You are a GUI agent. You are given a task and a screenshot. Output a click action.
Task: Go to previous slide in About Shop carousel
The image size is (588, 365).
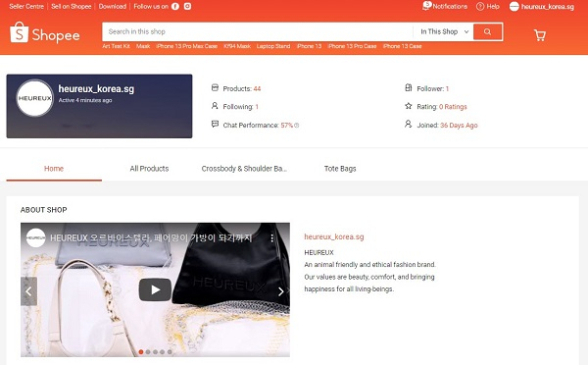[x=28, y=291]
